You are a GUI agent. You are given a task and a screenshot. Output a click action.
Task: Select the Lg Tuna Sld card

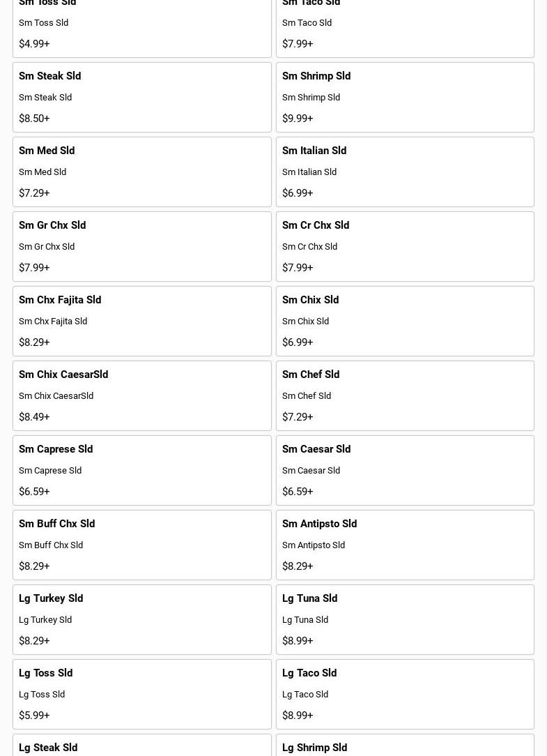point(405,619)
